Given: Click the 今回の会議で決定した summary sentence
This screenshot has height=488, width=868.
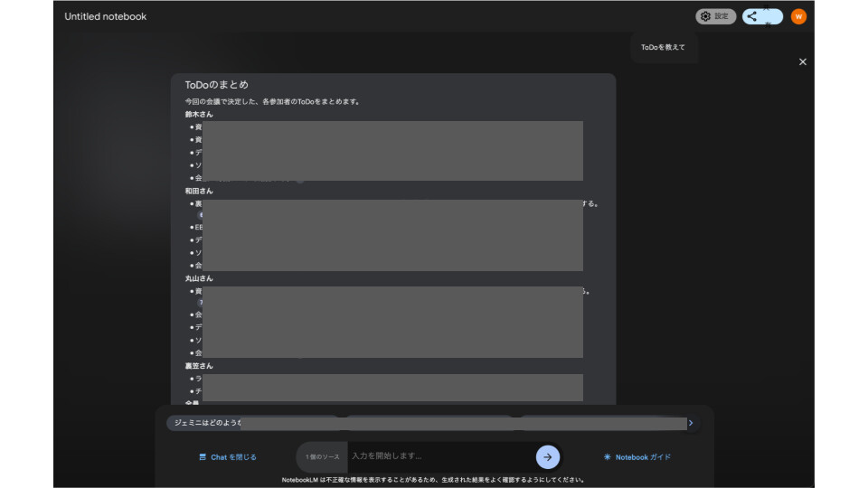Looking at the screenshot, I should [x=273, y=102].
